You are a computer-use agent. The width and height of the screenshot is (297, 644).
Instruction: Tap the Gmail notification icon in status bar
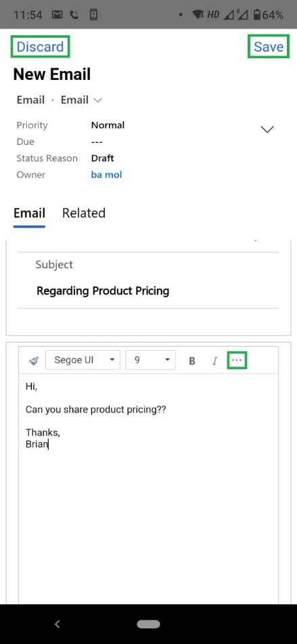click(57, 15)
